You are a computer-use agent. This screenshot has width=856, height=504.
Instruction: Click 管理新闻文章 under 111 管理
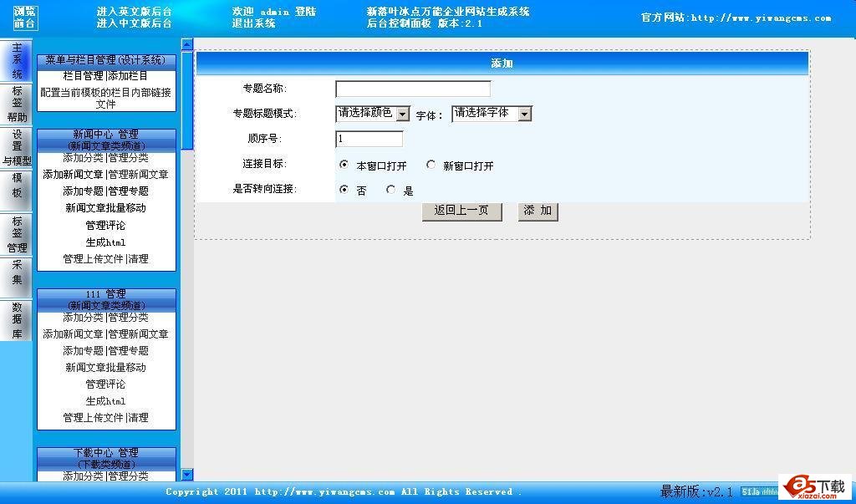tap(138, 334)
